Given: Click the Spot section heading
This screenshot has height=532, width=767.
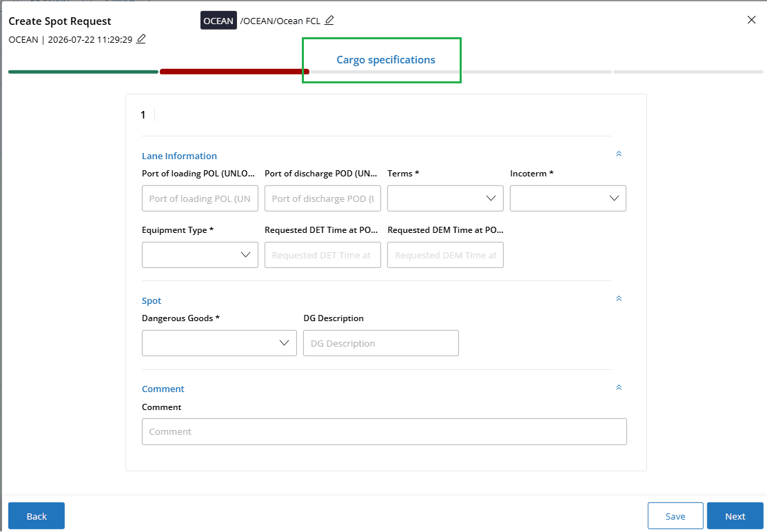Looking at the screenshot, I should (151, 300).
